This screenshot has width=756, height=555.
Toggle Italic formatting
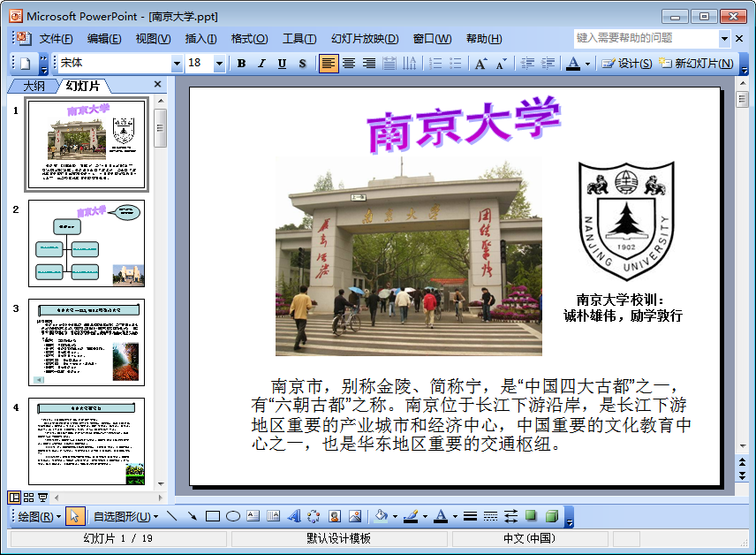tap(261, 64)
